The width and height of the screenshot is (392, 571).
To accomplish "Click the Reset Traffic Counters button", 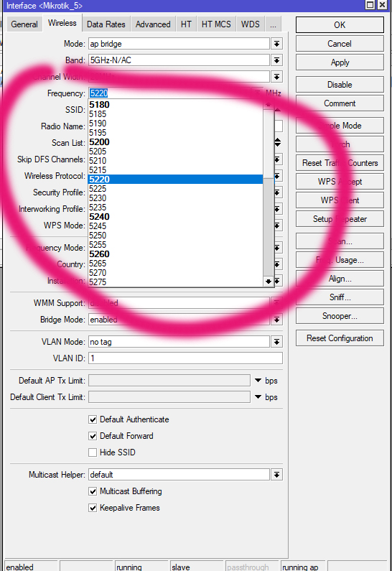I will point(340,163).
